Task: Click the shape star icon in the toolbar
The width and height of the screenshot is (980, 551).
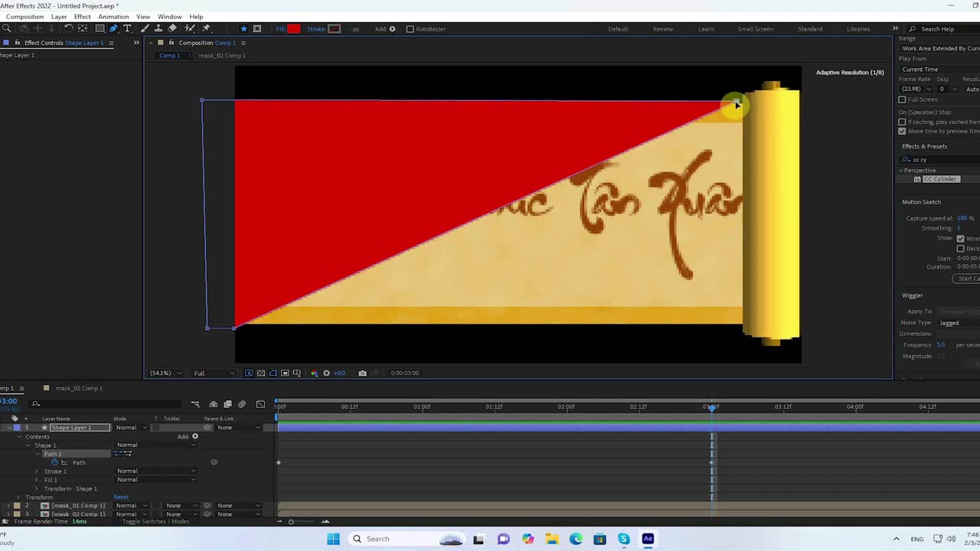Action: (x=243, y=29)
